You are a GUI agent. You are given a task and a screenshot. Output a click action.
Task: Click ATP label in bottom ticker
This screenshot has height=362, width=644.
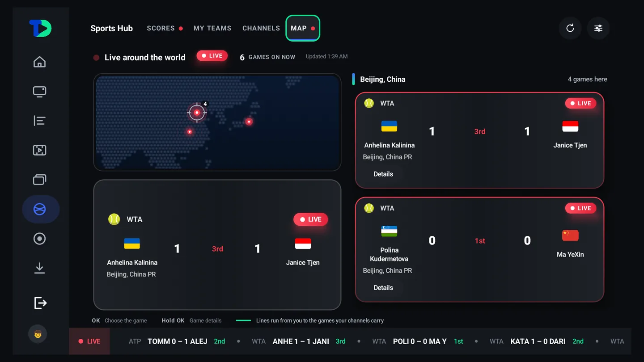(x=135, y=341)
